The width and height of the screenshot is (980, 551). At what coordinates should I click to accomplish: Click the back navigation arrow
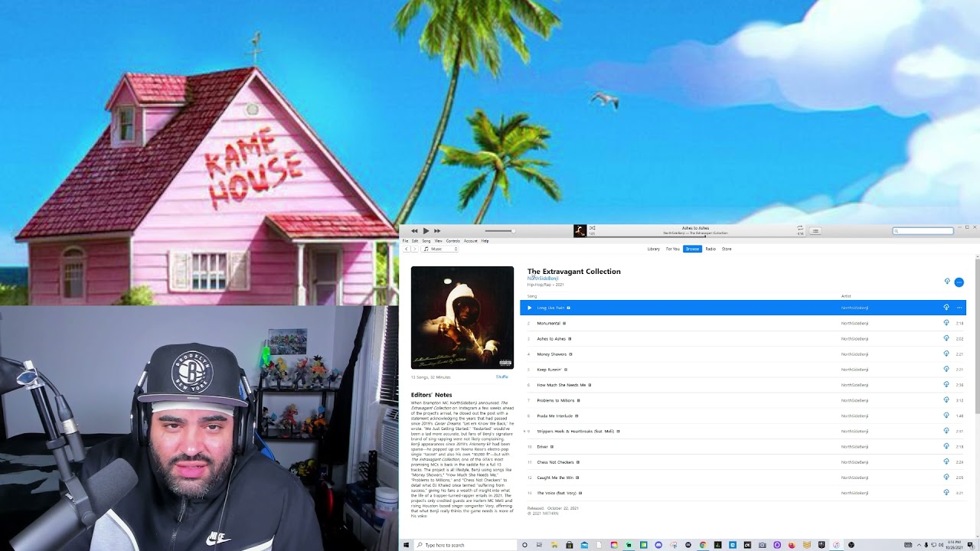[x=407, y=249]
